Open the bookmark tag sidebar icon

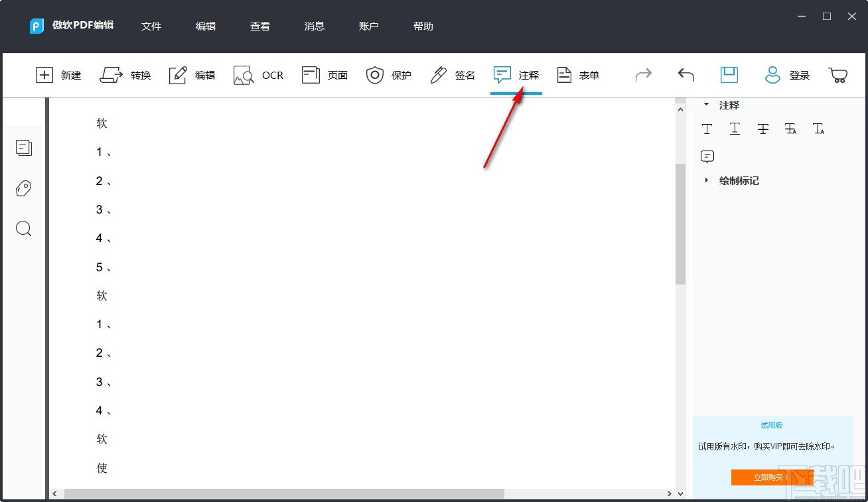click(24, 188)
